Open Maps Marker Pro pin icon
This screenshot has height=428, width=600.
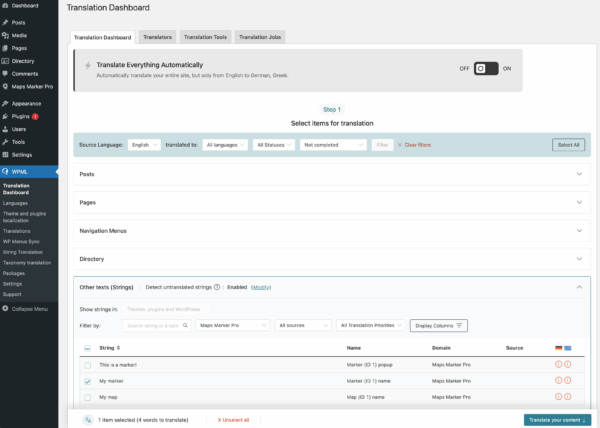6,86
